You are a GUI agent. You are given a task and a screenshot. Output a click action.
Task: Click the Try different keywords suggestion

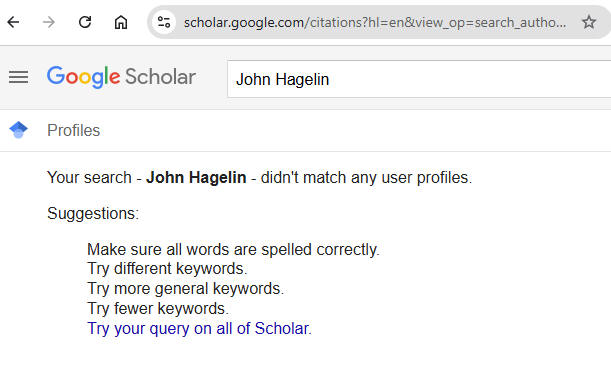(167, 269)
